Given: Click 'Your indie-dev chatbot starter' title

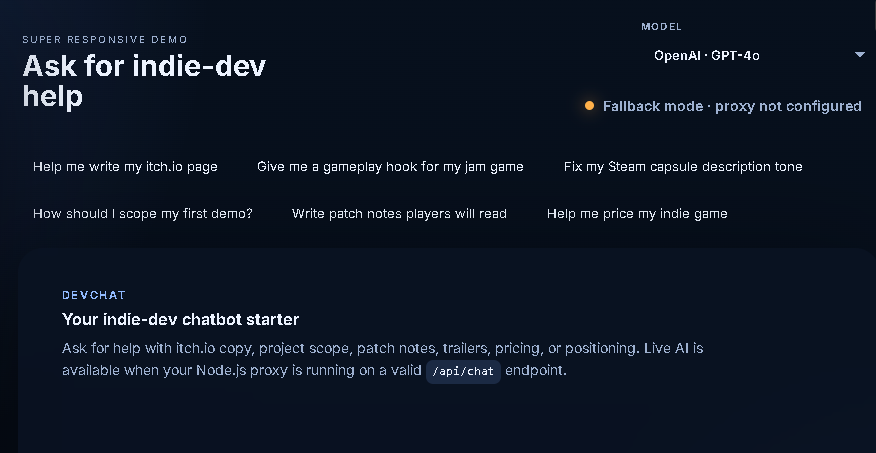Looking at the screenshot, I should coord(181,319).
